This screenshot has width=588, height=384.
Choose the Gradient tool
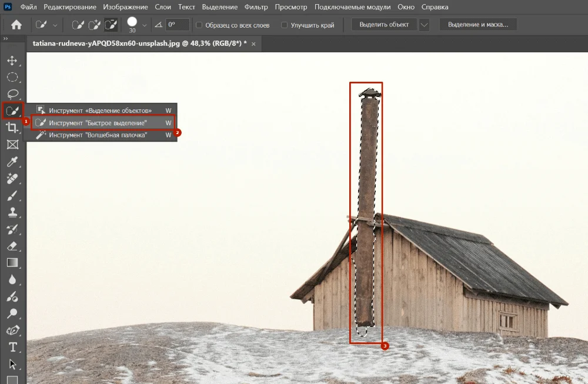12,263
